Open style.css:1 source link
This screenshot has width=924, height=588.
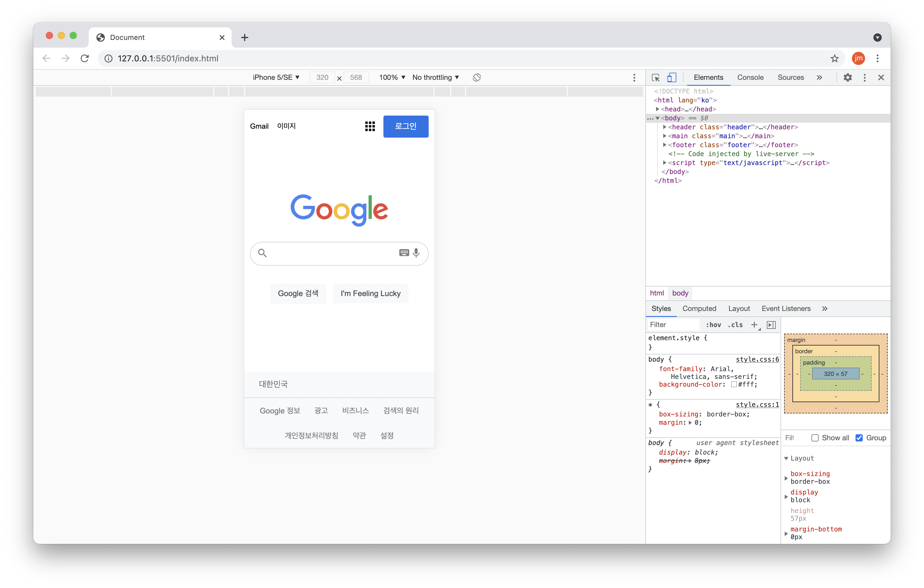757,405
